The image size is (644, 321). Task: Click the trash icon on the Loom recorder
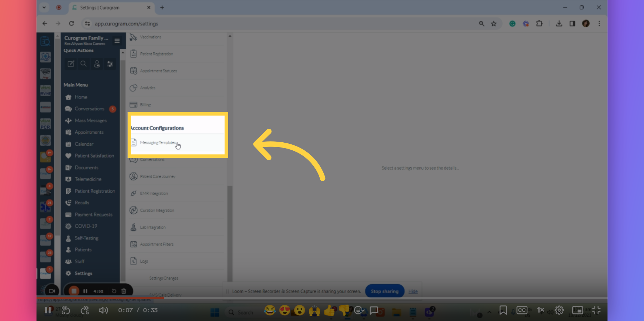124,291
